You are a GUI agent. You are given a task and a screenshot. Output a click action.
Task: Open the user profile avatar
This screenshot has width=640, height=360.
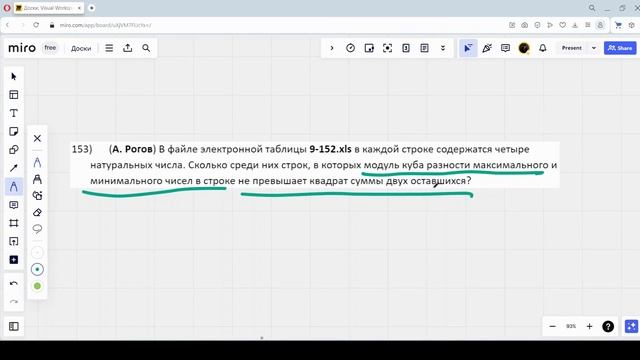point(524,48)
